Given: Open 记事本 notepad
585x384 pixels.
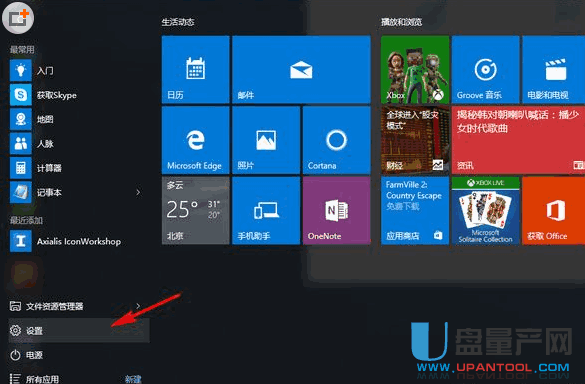Looking at the screenshot, I should [x=71, y=192].
